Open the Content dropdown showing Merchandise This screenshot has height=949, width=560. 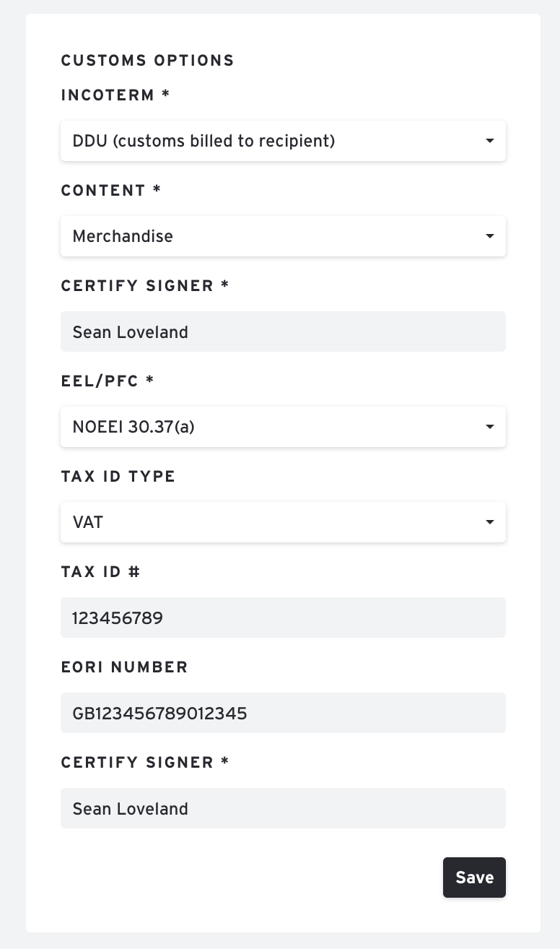[x=283, y=235]
